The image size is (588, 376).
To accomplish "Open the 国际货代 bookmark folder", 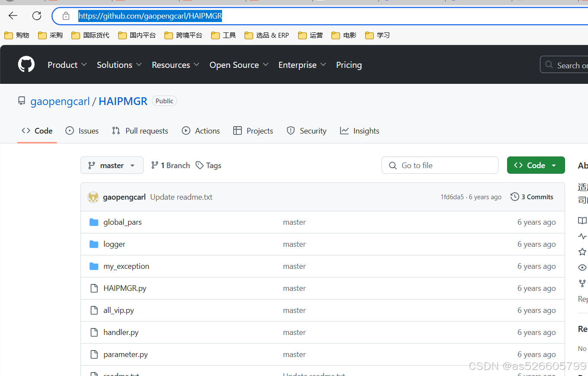I will click(90, 35).
